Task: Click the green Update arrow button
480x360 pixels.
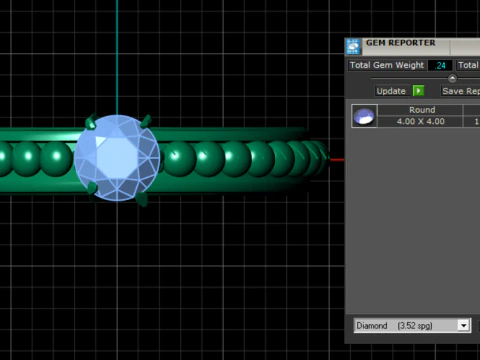Action: (418, 91)
